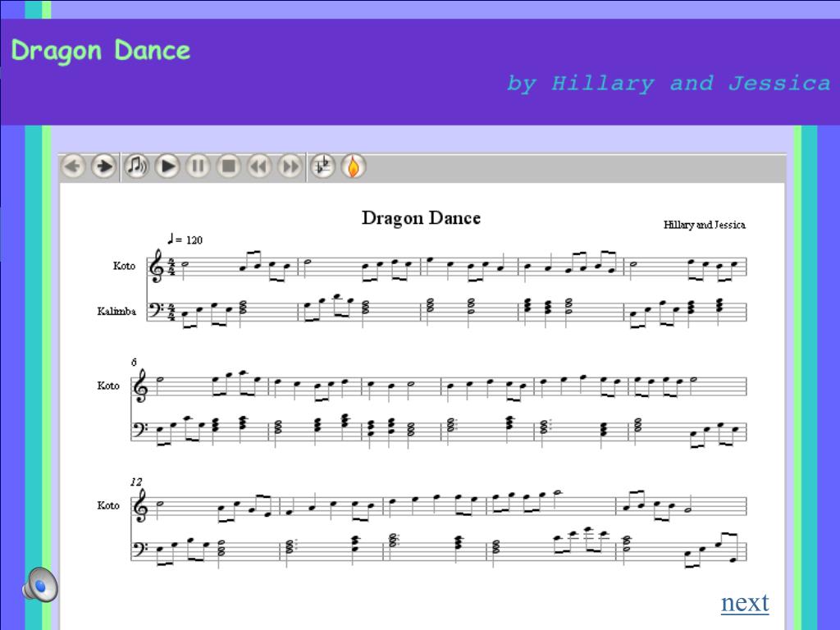Follow the next link
The width and height of the screenshot is (840, 630).
coord(745,603)
